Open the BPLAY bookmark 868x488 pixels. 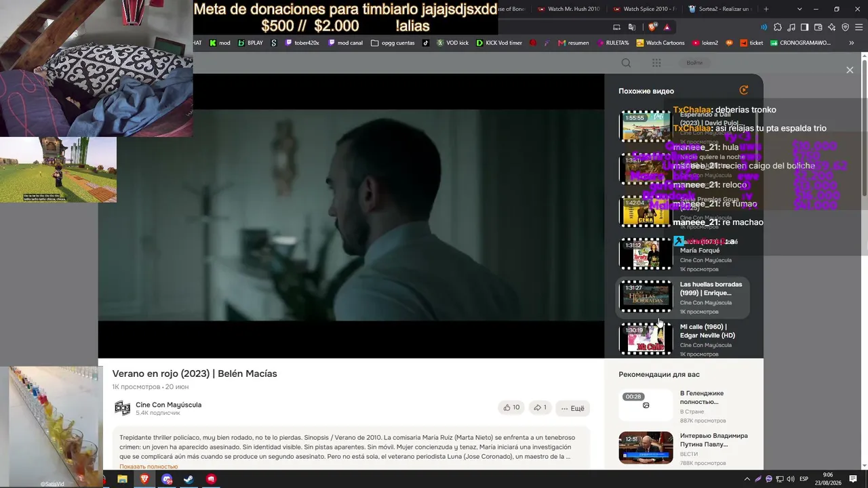click(x=250, y=43)
